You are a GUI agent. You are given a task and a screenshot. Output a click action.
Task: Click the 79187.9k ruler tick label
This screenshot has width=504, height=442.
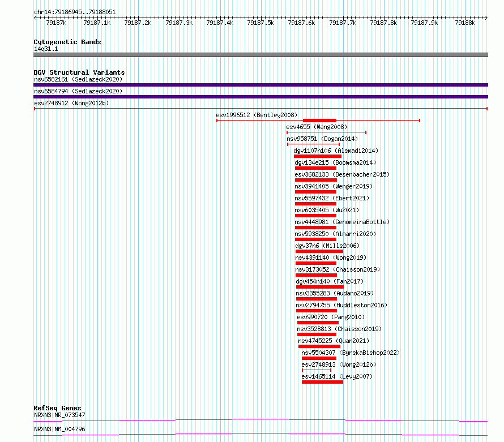[x=424, y=23]
